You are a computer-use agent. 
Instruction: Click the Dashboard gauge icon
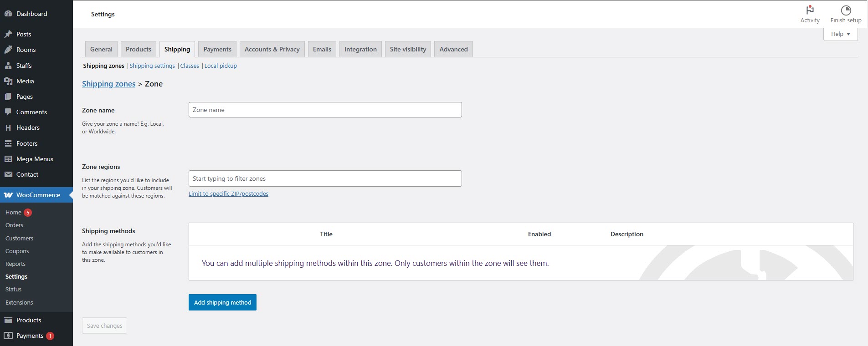coord(8,14)
